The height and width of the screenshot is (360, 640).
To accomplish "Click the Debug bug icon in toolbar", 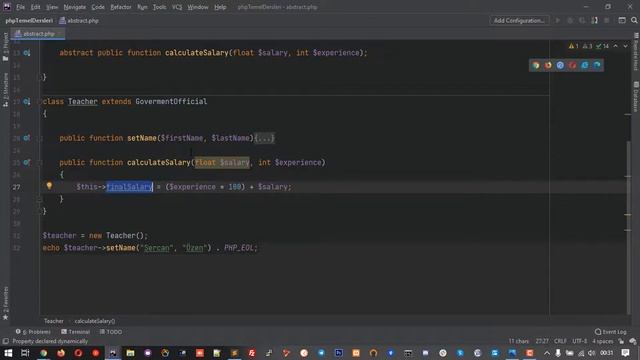I will (x=570, y=20).
